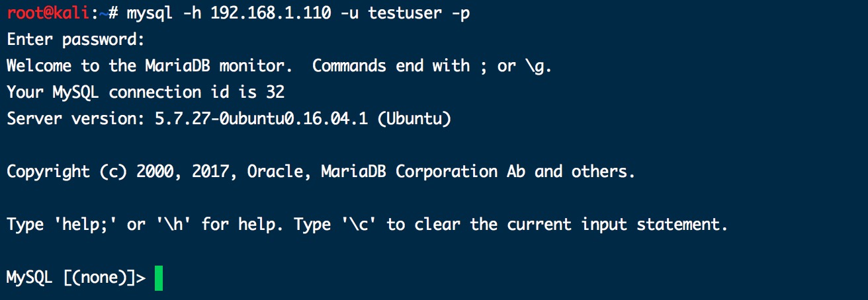The height and width of the screenshot is (300, 868).
Task: Click the green cursor at the MySQL prompt
Action: tap(159, 278)
